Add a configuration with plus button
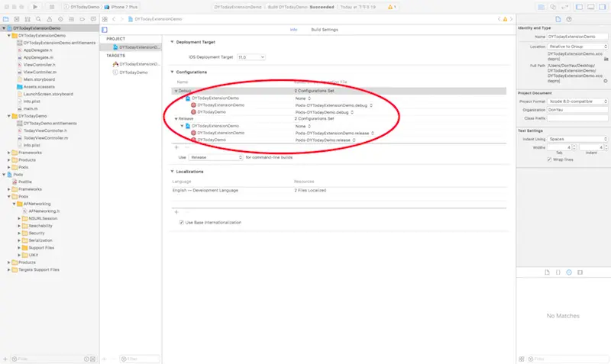The height and width of the screenshot is (364, 611). (176, 147)
